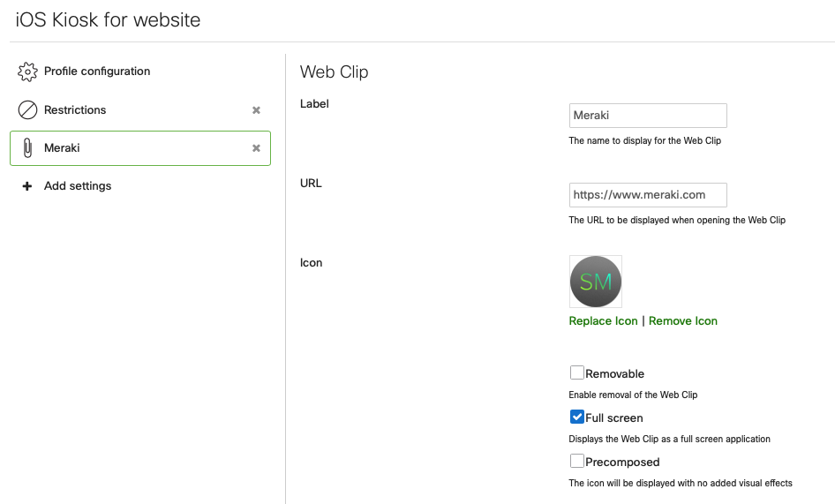Click the Full screen option label text
835x504 pixels.
[614, 418]
